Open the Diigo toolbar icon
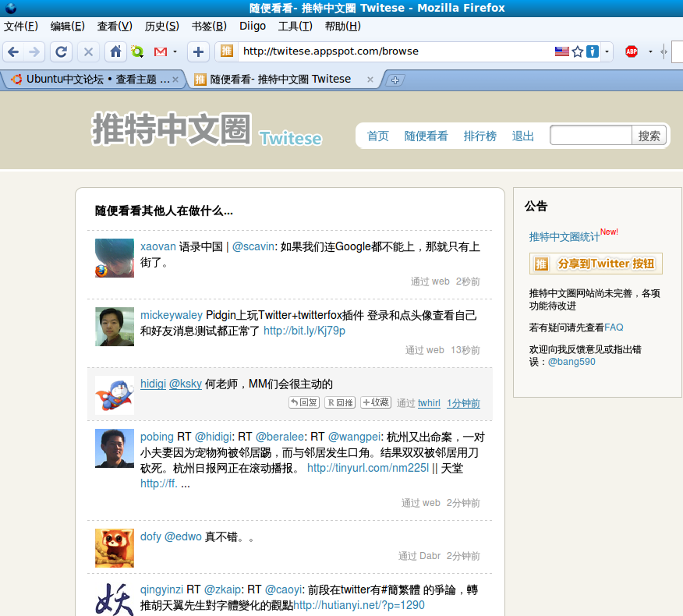The height and width of the screenshot is (616, 683). [x=137, y=51]
